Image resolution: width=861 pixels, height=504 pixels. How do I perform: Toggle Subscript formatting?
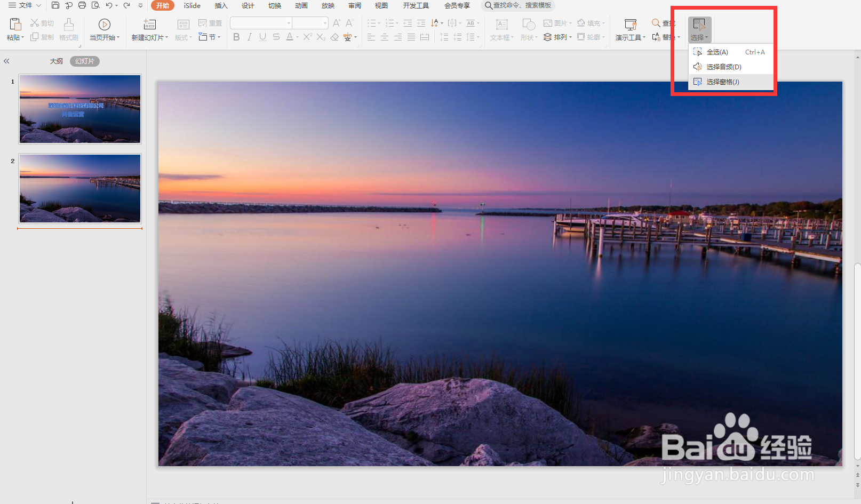coord(321,37)
